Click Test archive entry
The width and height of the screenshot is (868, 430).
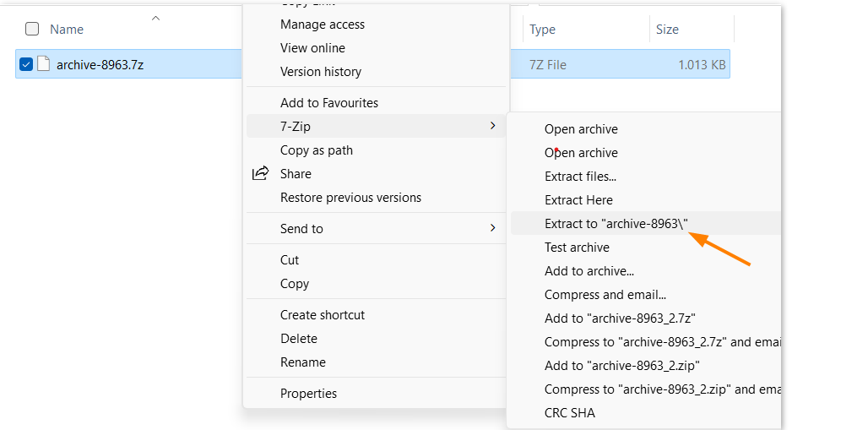(577, 248)
